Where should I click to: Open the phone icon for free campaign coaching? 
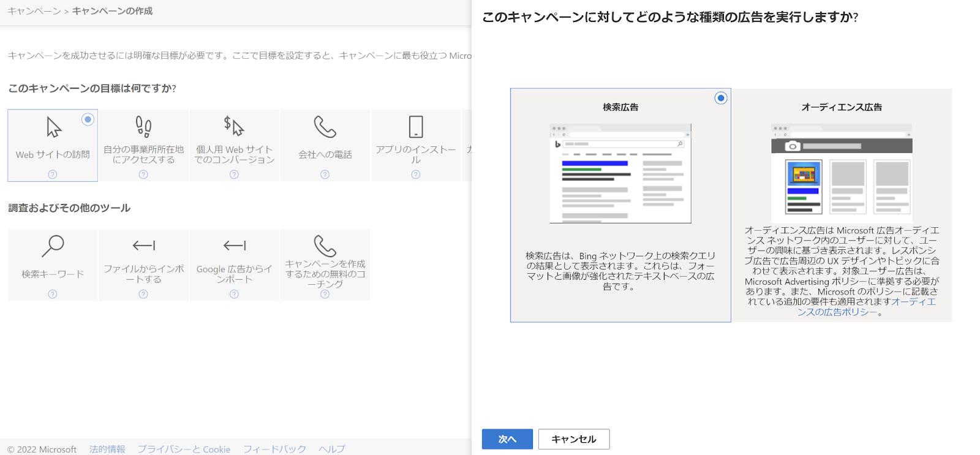(325, 246)
